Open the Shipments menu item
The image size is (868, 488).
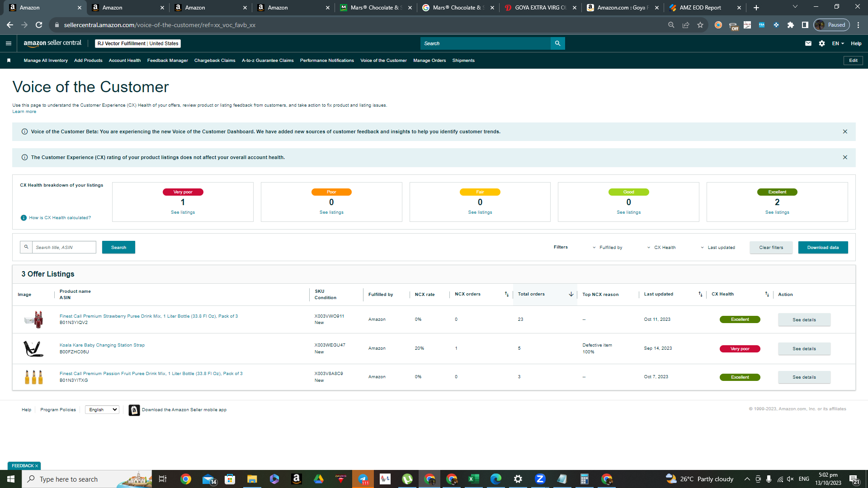(x=463, y=61)
